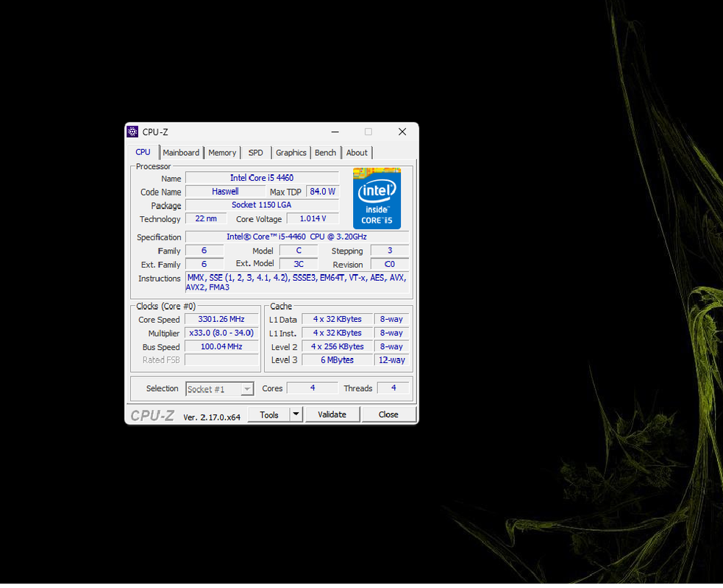
Task: Click the Revision value C0
Action: click(x=390, y=264)
